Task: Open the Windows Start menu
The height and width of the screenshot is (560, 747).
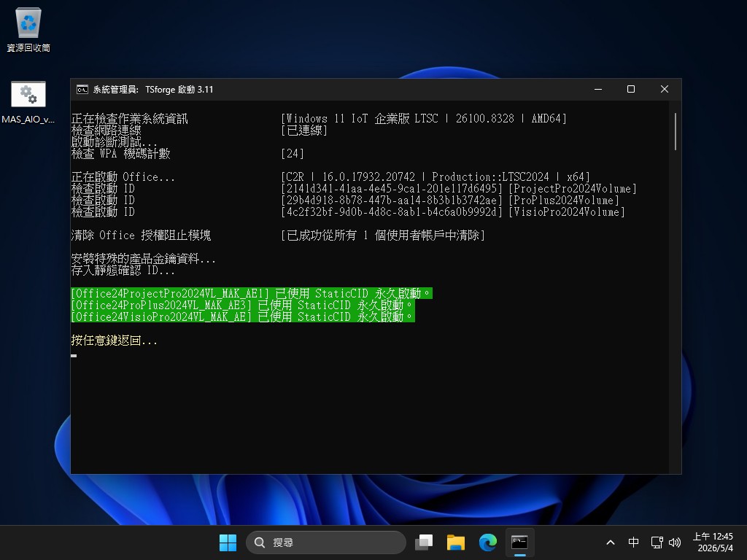Action: [228, 542]
